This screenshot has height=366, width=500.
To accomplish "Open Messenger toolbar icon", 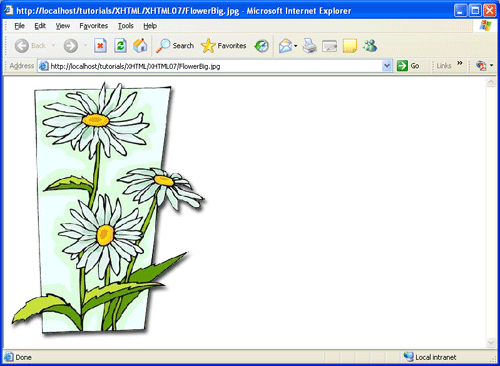I will click(x=370, y=46).
